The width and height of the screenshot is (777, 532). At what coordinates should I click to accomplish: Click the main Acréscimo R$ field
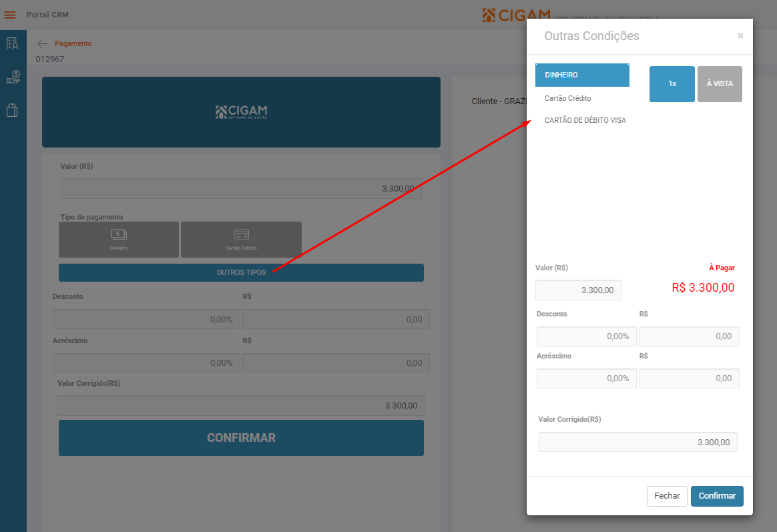pos(336,363)
